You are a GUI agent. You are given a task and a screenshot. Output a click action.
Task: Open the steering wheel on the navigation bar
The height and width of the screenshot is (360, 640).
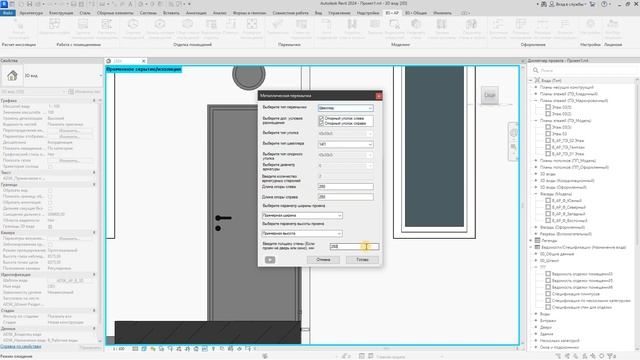click(x=513, y=133)
